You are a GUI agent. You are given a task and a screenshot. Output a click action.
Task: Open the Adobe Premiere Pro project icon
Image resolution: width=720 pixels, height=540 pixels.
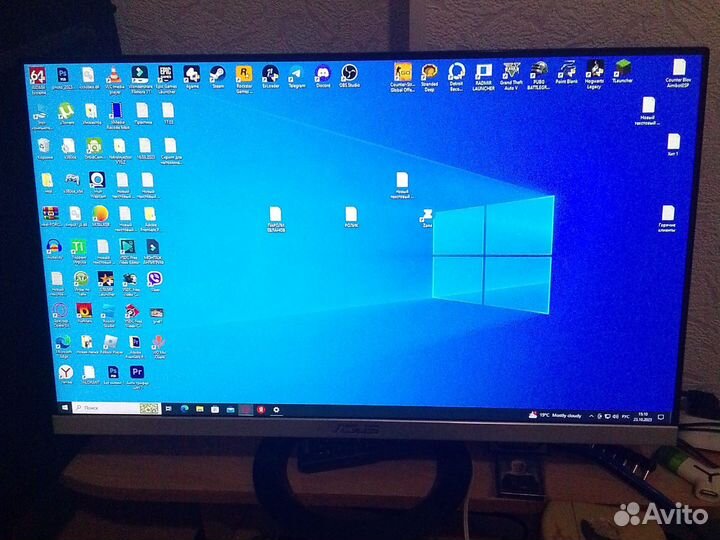pyautogui.click(x=137, y=377)
